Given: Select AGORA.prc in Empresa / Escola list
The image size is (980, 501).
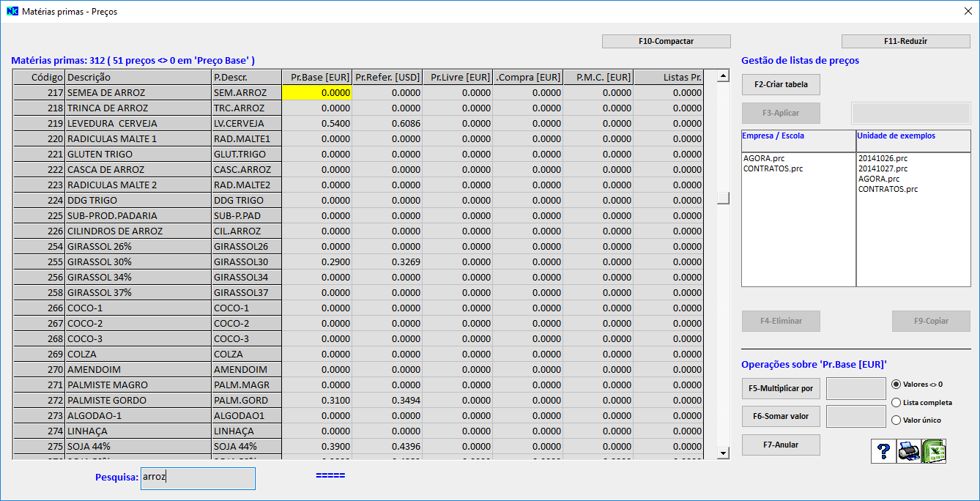Looking at the screenshot, I should 763,158.
